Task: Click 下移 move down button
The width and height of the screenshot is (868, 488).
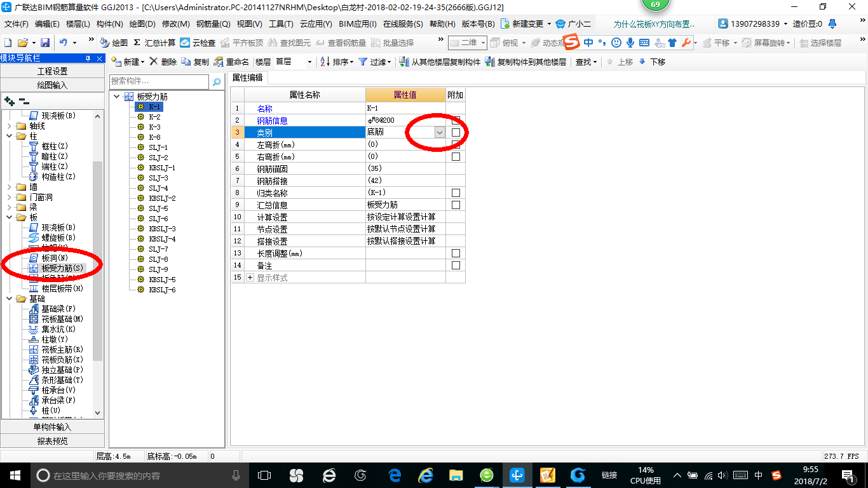Action: coord(652,62)
